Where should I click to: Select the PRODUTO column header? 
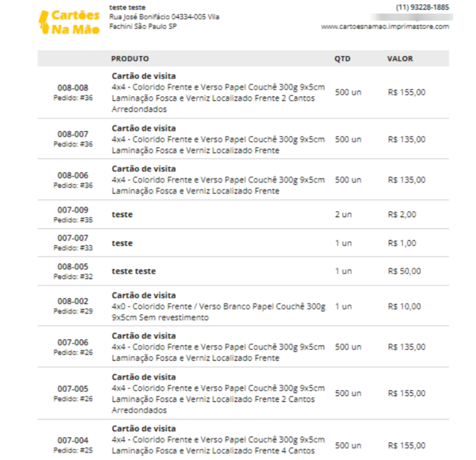(130, 59)
